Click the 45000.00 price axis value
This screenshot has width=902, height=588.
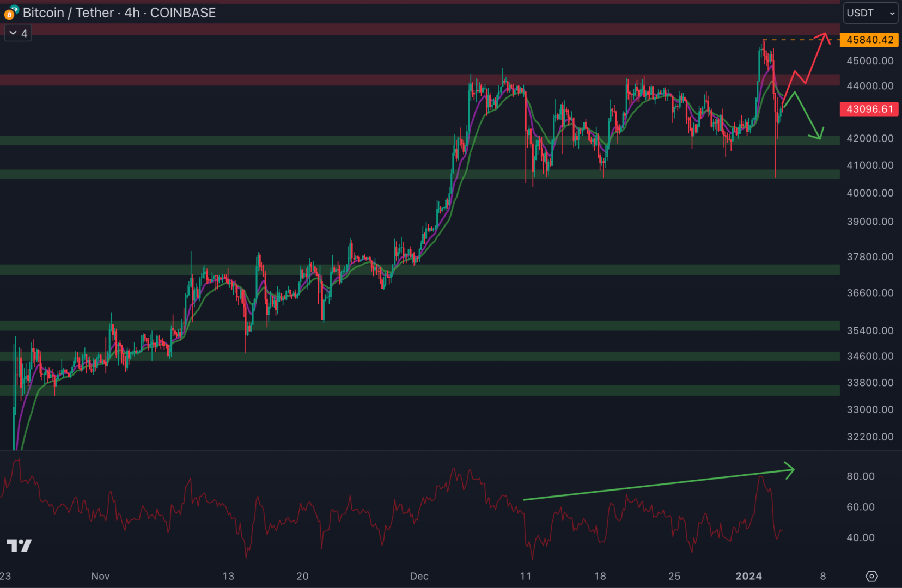(870, 61)
